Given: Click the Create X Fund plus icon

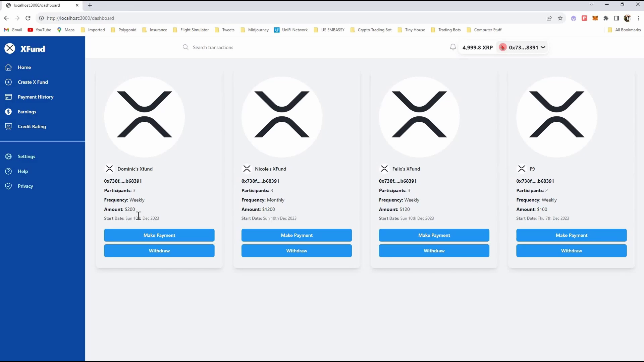Looking at the screenshot, I should tap(9, 82).
